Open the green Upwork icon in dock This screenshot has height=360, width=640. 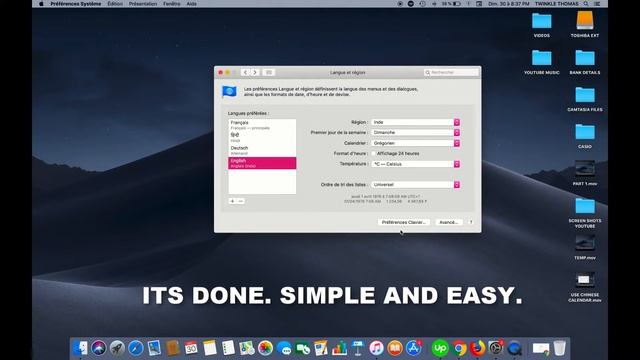[440, 348]
